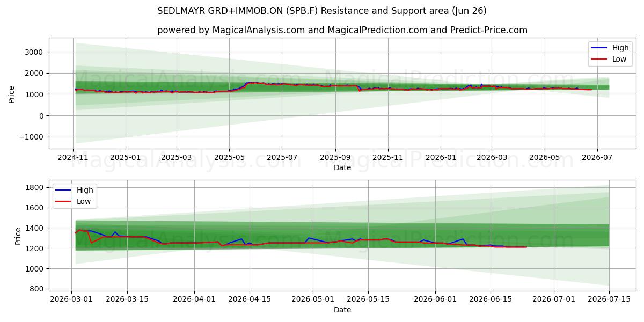Click the 2026-03 date tick
The image size is (644, 322).
click(x=492, y=157)
